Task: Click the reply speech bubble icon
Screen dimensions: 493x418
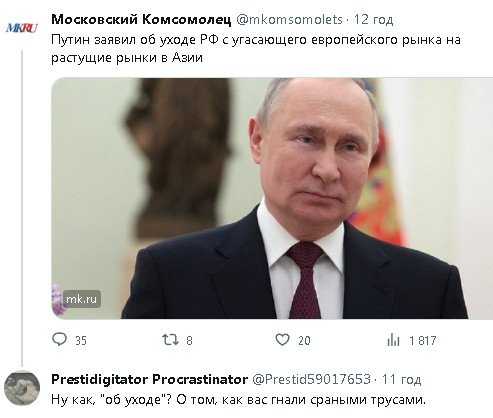Action: (x=60, y=339)
